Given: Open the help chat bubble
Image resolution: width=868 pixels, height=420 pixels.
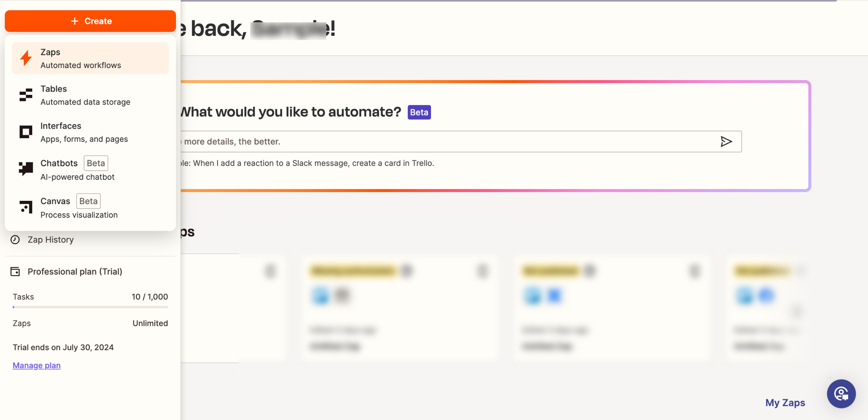Looking at the screenshot, I should (x=841, y=394).
